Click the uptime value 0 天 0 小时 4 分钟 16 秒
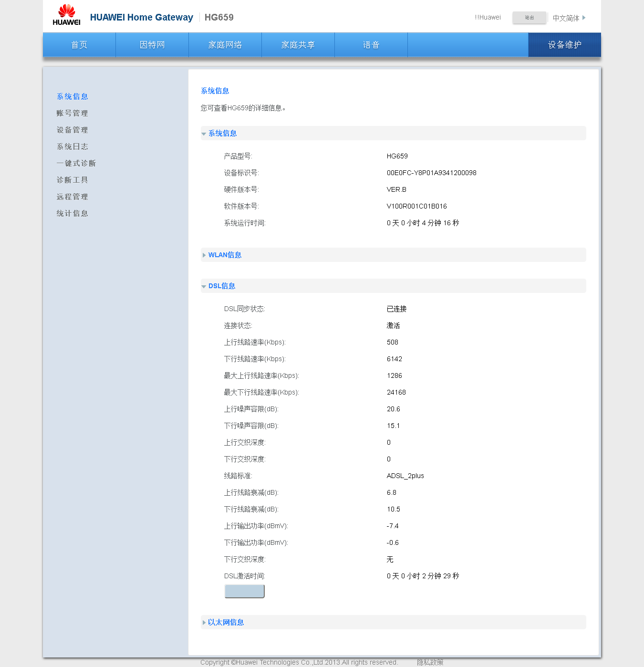This screenshot has height=667, width=644. point(423,223)
